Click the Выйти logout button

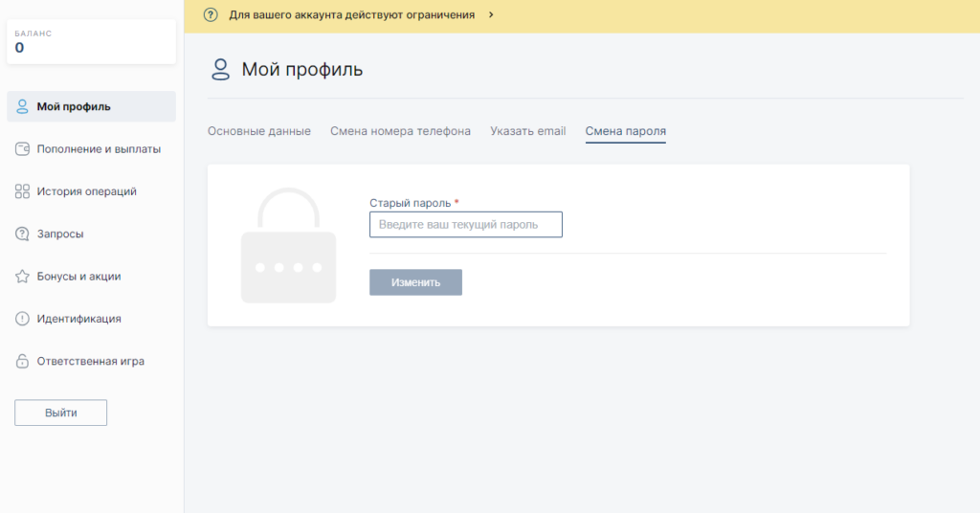pos(60,413)
